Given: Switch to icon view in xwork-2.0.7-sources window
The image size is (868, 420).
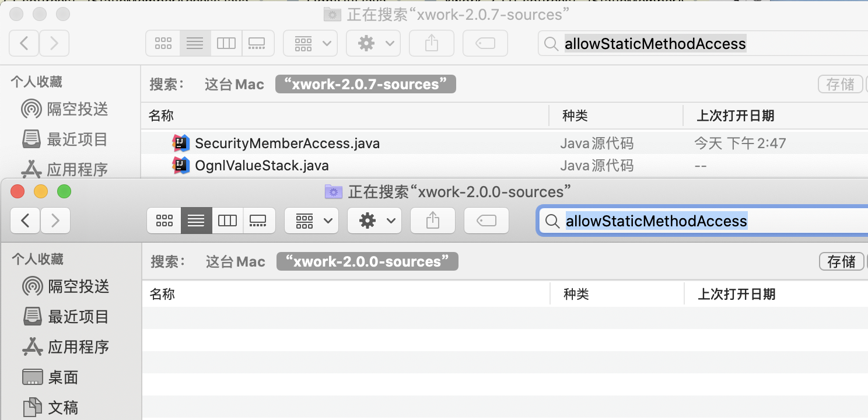Looking at the screenshot, I should coord(163,43).
